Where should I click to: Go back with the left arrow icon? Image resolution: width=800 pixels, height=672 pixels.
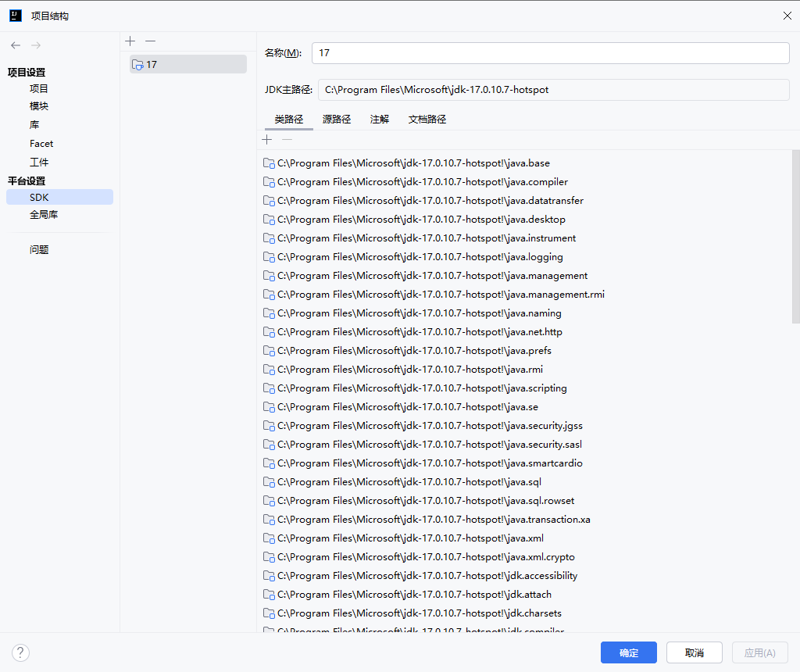tap(16, 45)
